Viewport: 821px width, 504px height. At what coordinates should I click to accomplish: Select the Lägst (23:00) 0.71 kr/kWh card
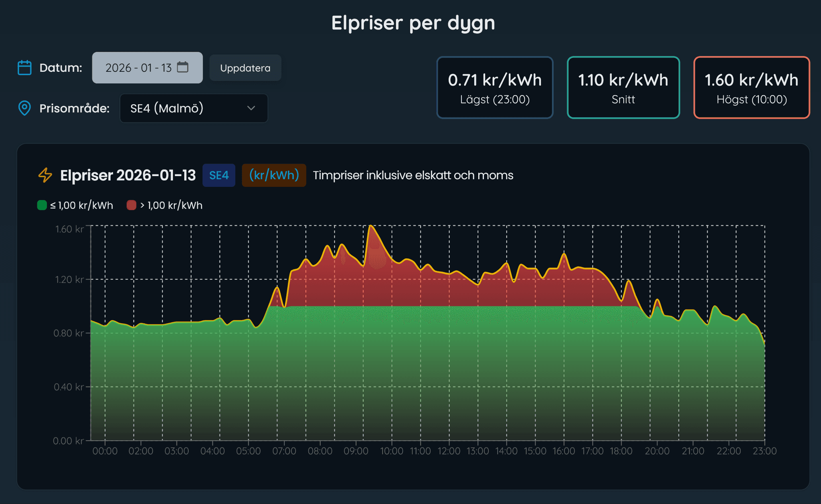[x=495, y=87]
